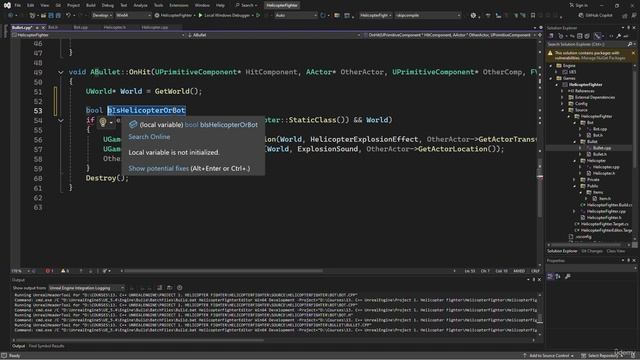Open the Auto combo box in toolbar

coord(296,16)
